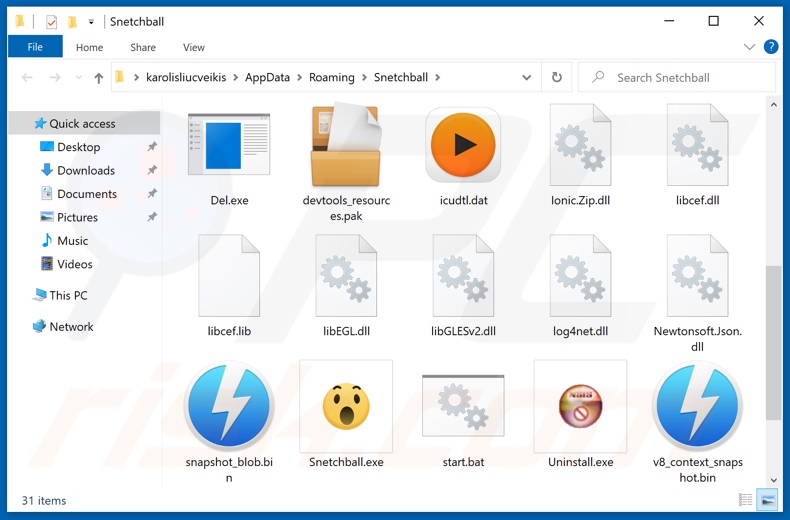
Task: Open the File menu tab
Action: coord(35,47)
